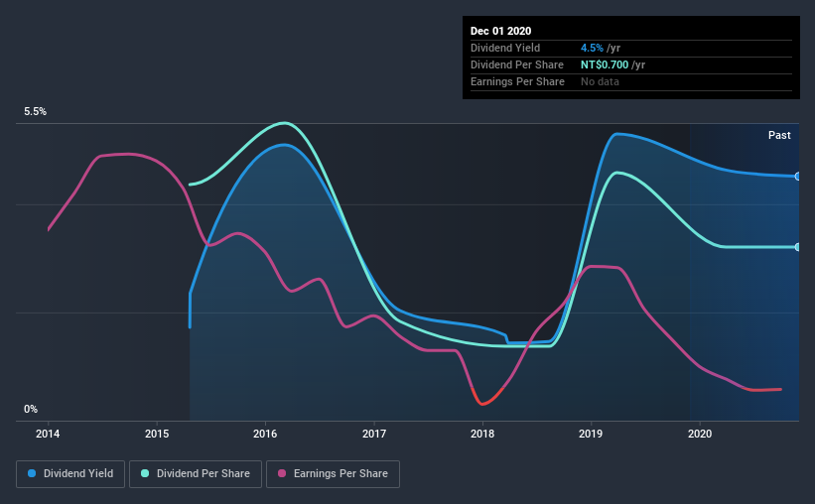Select the 2018 x-axis label

tap(482, 434)
